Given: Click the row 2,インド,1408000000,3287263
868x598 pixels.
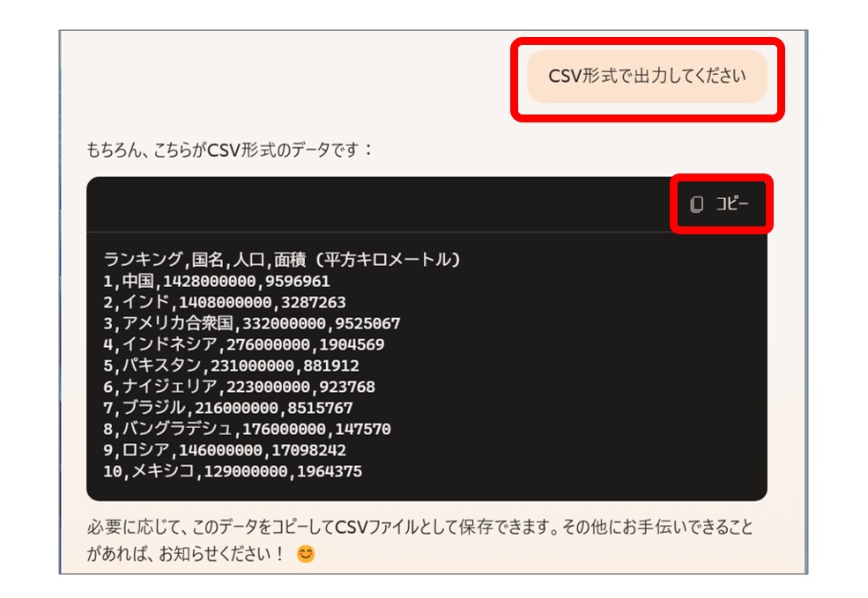Looking at the screenshot, I should [x=224, y=302].
